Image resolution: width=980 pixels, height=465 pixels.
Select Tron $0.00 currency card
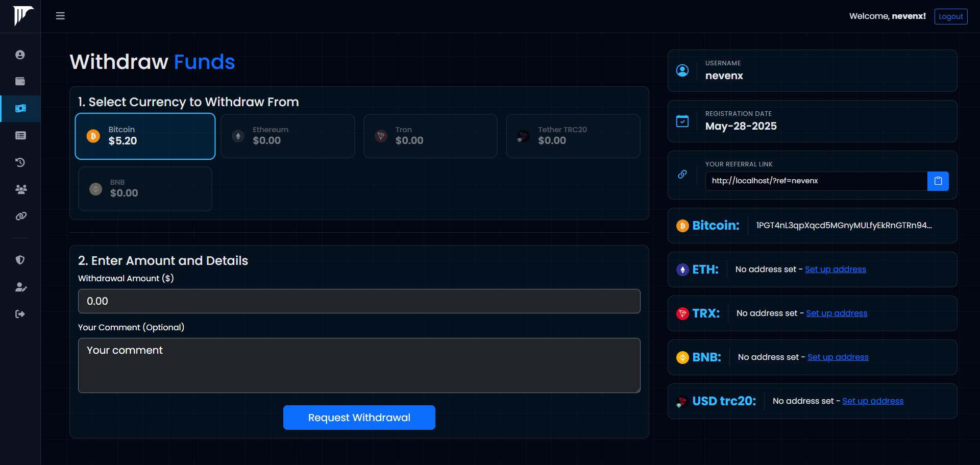[430, 136]
